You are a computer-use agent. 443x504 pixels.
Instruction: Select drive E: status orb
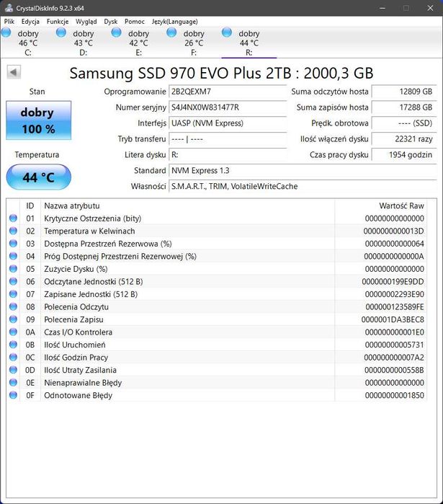click(116, 32)
